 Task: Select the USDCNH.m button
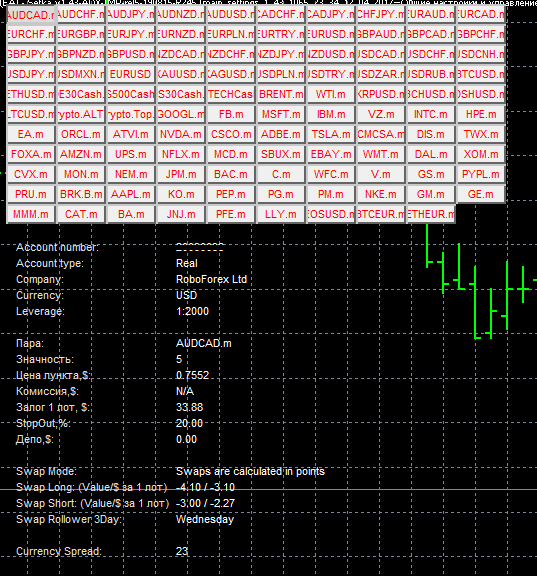coord(480,55)
